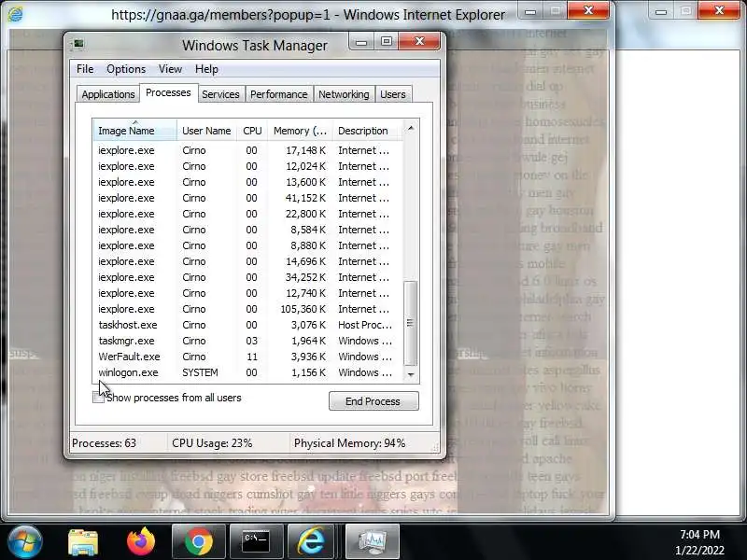Close the rear Internet Explorer window

tap(719, 10)
